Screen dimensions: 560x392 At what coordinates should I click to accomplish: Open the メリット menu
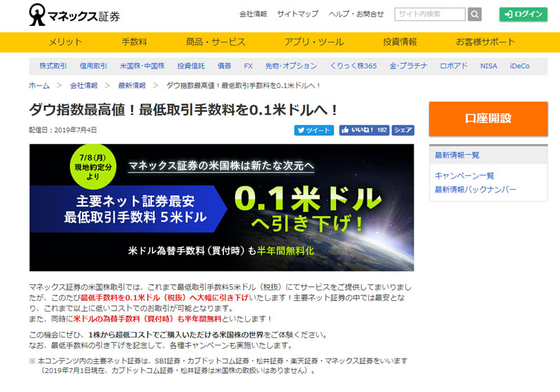pos(65,42)
